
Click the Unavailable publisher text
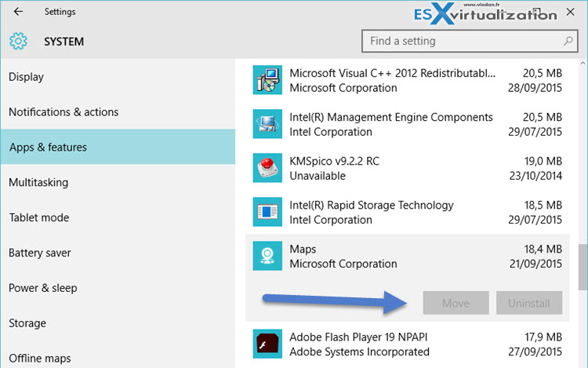pos(318,176)
